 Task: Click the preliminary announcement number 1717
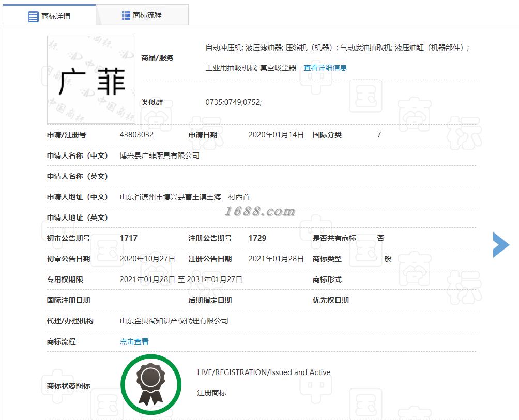(128, 238)
